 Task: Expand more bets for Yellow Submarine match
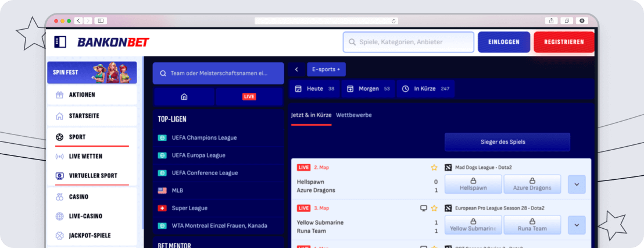click(x=577, y=225)
